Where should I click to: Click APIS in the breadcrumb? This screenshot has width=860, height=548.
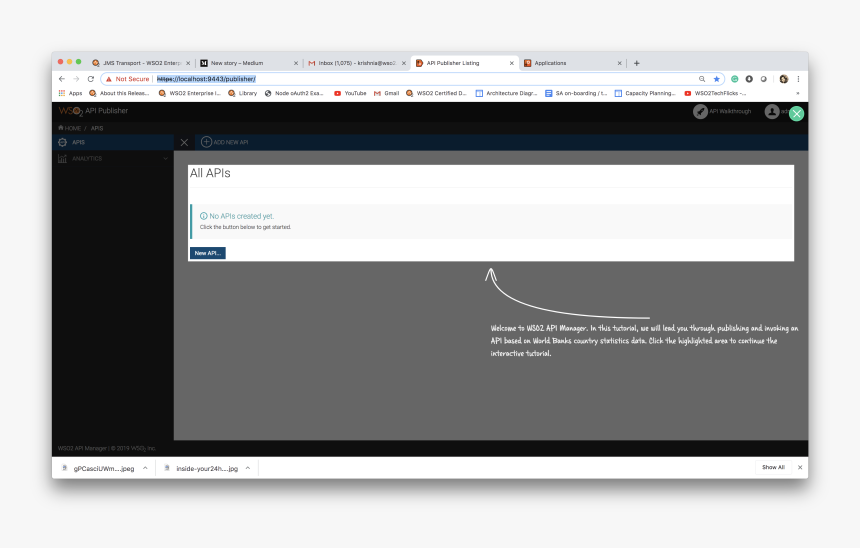(97, 128)
